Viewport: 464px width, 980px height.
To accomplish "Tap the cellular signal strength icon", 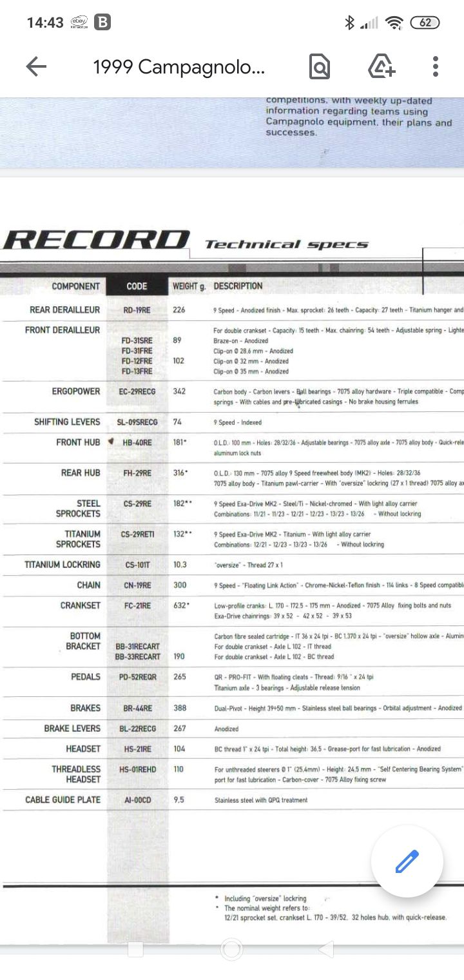I will [369, 23].
